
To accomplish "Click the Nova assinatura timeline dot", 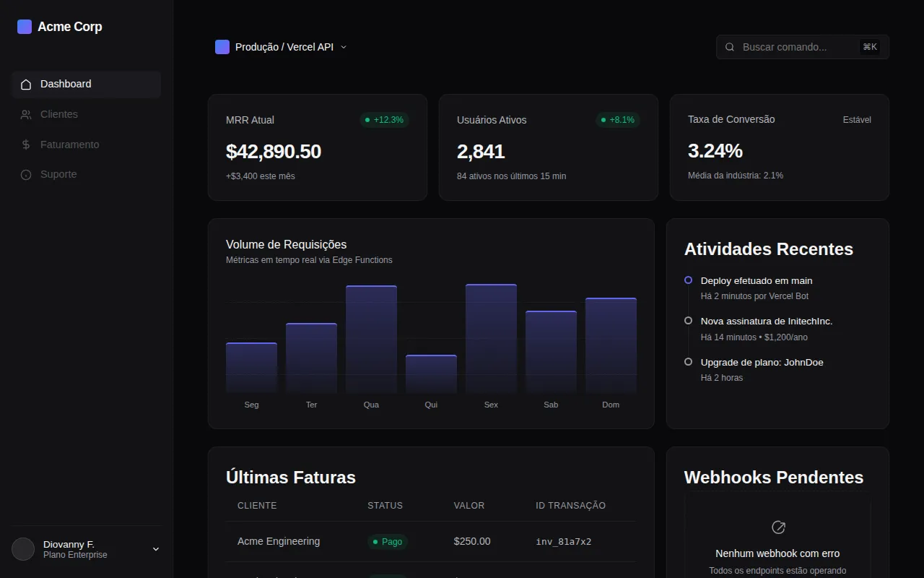I will coord(688,321).
